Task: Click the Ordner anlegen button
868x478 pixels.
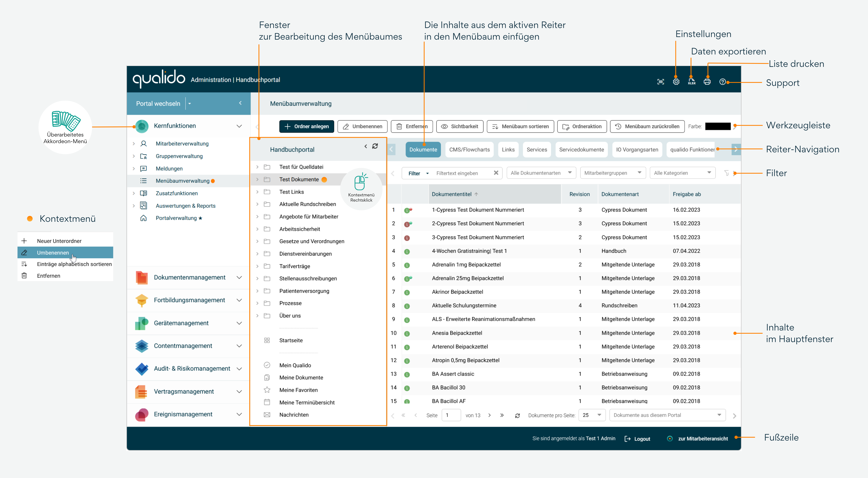Action: click(x=306, y=126)
